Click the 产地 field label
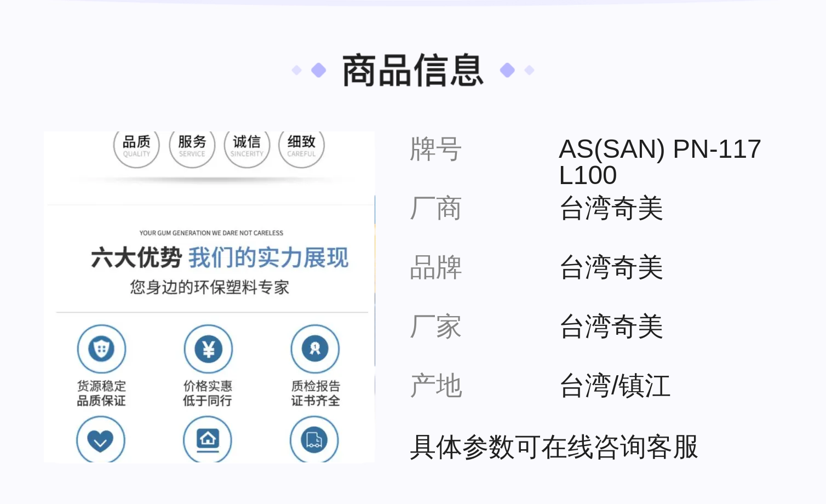 (436, 386)
